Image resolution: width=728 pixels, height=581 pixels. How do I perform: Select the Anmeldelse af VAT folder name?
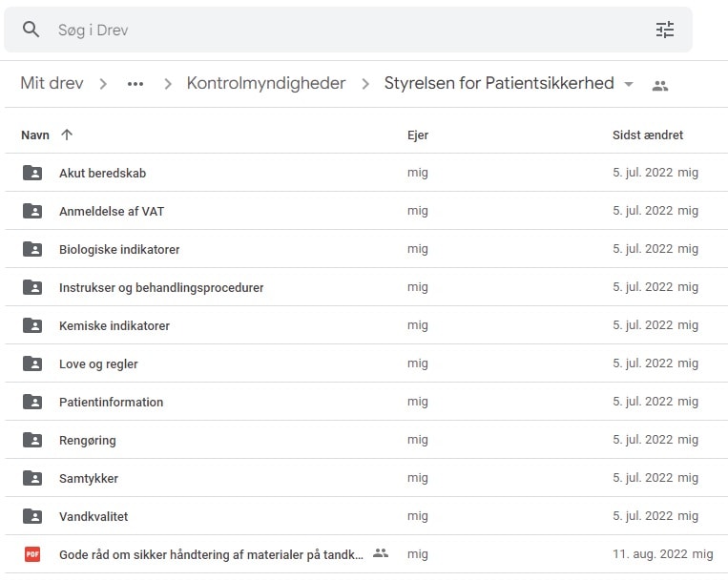112,211
